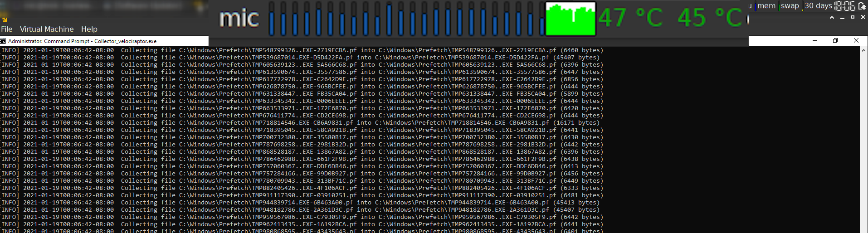
Task: Click the console scrollbar up arrow
Action: [x=863, y=50]
